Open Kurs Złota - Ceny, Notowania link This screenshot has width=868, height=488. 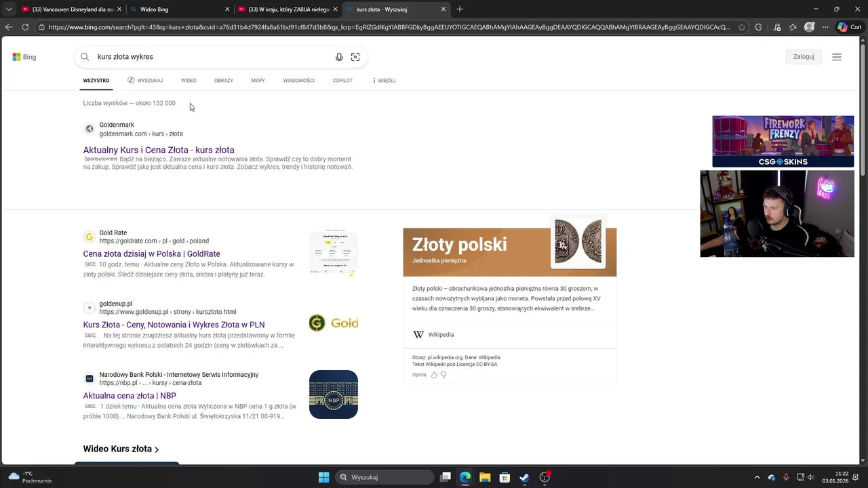pos(174,325)
